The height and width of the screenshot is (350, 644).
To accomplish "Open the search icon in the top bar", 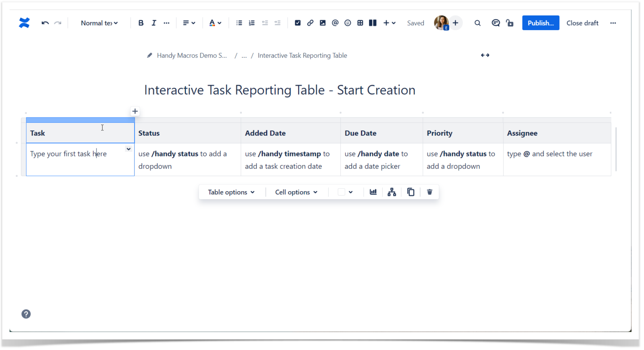I will click(478, 23).
